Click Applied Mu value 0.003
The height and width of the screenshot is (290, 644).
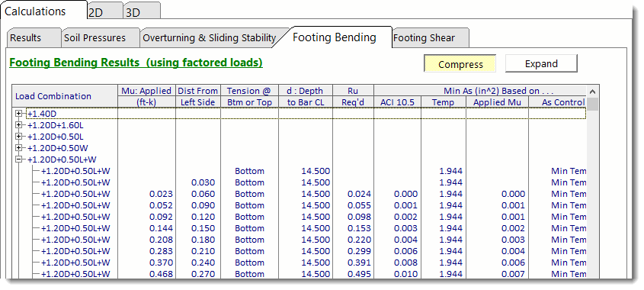pyautogui.click(x=514, y=240)
